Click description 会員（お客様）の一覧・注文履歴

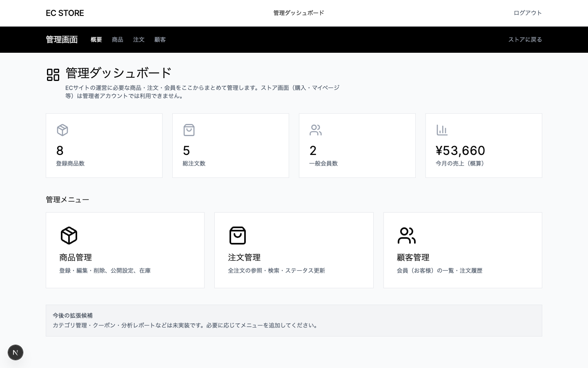coord(440,271)
